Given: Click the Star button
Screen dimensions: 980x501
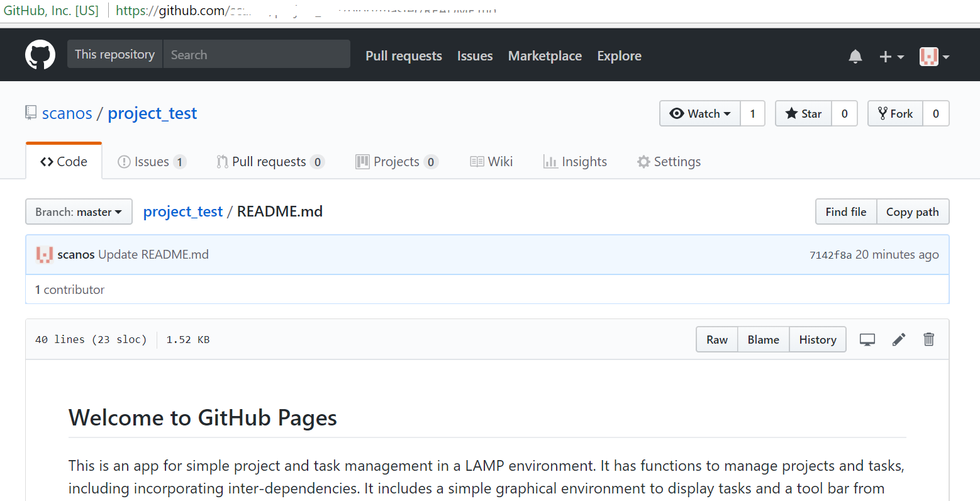Looking at the screenshot, I should (803, 113).
